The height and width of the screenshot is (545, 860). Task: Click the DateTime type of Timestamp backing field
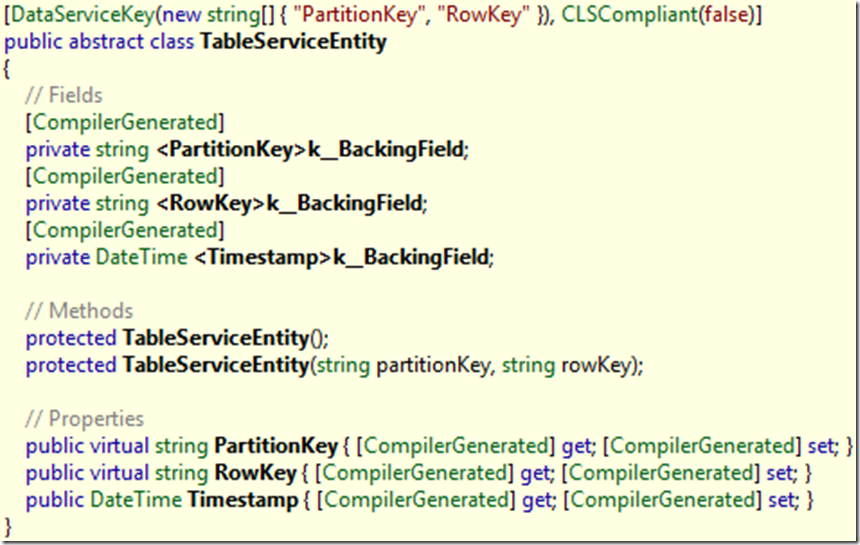click(x=142, y=257)
